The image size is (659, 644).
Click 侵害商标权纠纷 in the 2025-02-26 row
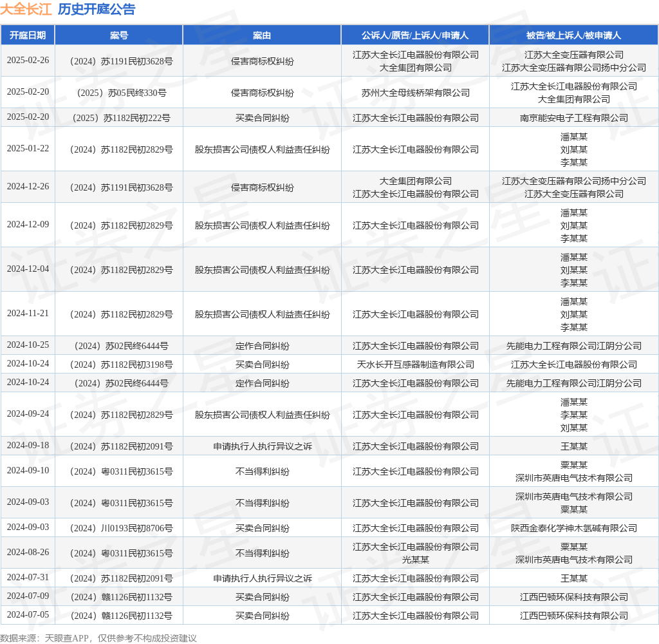[262, 61]
